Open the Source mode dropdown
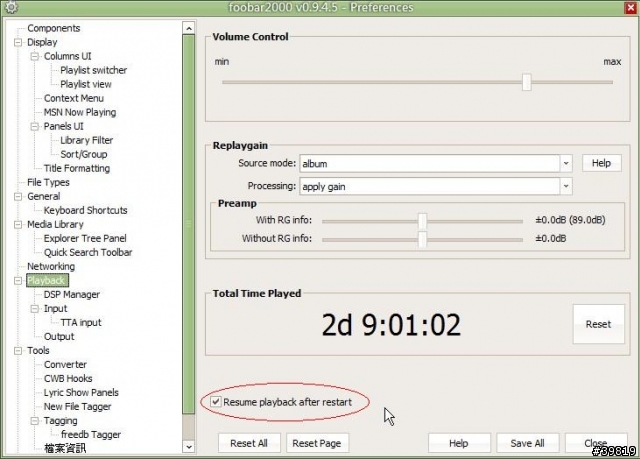 [566, 164]
